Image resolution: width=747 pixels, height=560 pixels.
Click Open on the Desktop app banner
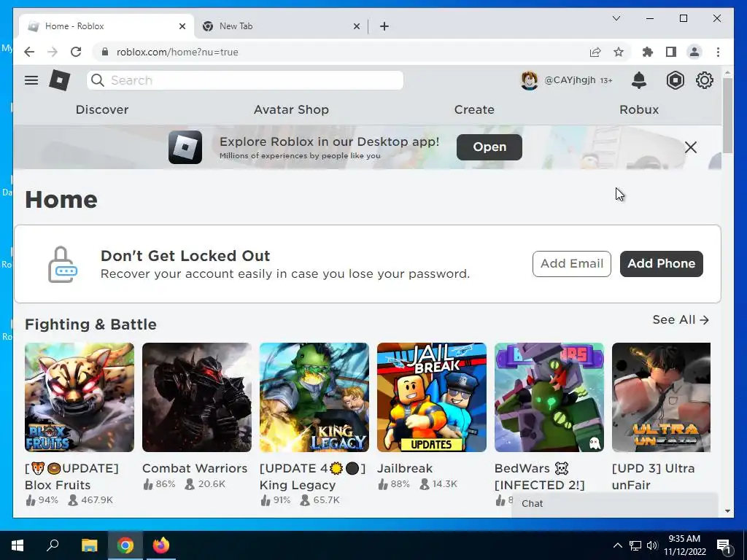click(489, 147)
